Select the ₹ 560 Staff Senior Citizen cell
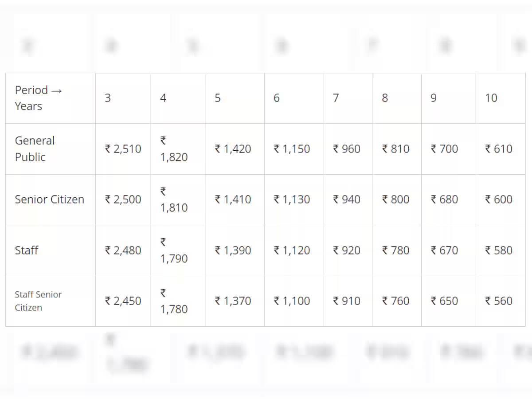This screenshot has height=399, width=532. coord(499,301)
